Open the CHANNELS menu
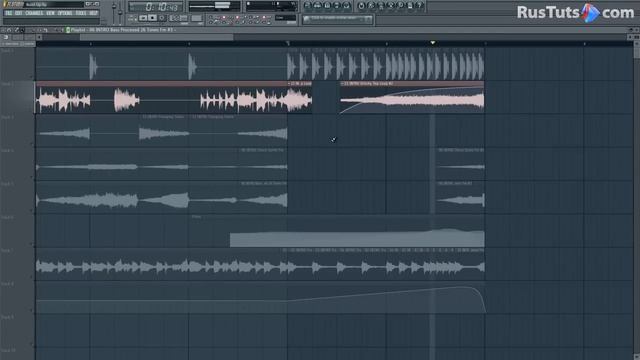640x360 pixels. click(34, 13)
